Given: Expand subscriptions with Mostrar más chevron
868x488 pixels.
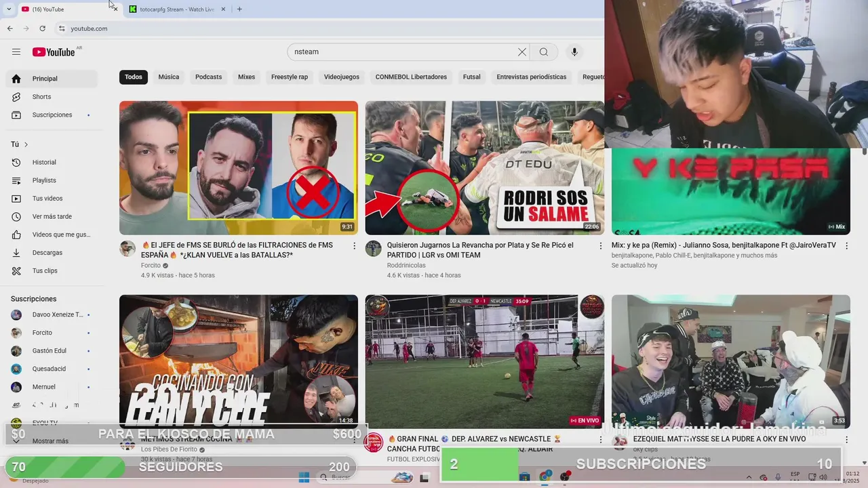Looking at the screenshot, I should click(16, 441).
